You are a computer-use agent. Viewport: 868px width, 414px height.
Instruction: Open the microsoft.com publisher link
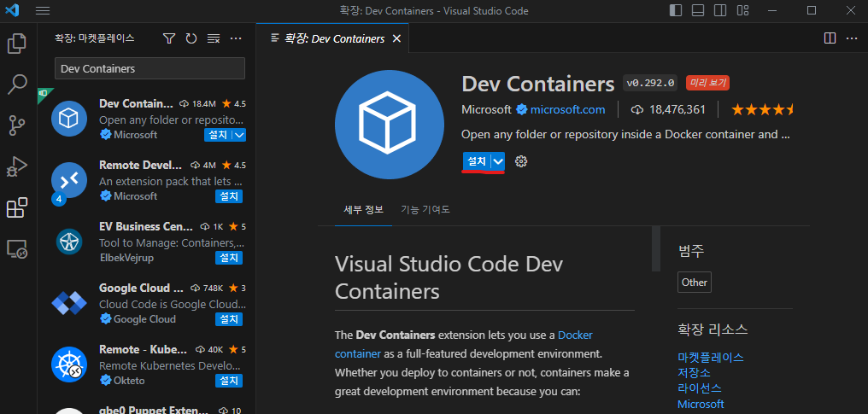(567, 109)
